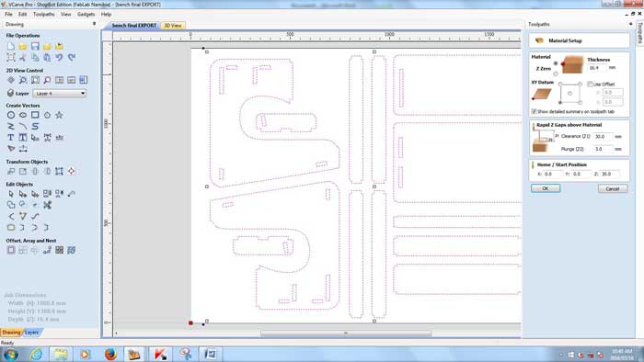Select the Draw Curve S-shaped tool
The width and height of the screenshot is (644, 362).
35,126
